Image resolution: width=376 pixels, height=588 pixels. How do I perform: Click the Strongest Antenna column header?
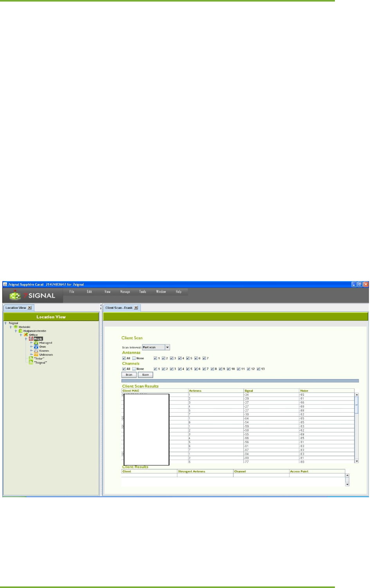pyautogui.click(x=205, y=471)
